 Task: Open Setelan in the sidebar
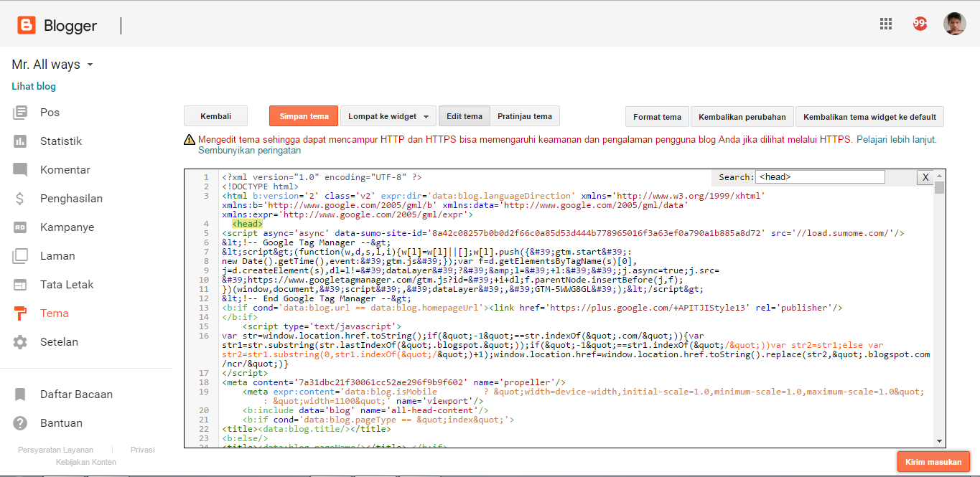coord(59,342)
